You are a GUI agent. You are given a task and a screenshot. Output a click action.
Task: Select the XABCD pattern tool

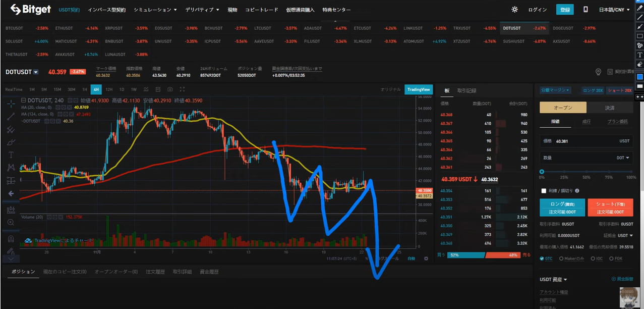[11, 168]
